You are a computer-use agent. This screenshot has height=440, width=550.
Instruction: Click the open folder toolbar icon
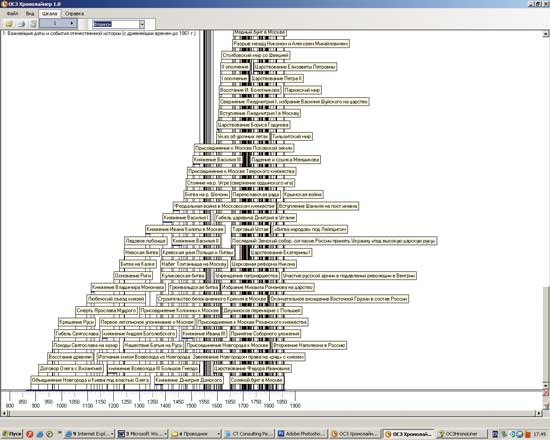(x=9, y=24)
